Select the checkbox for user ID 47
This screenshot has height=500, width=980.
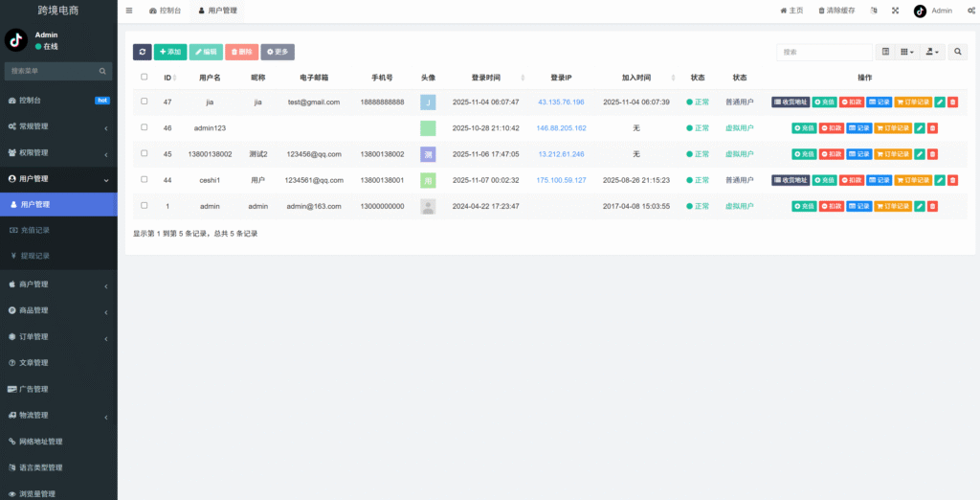145,102
